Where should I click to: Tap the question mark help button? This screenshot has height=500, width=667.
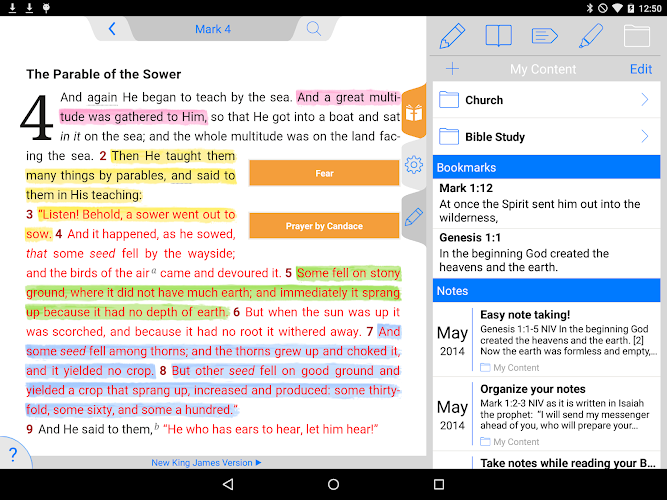[x=13, y=454]
